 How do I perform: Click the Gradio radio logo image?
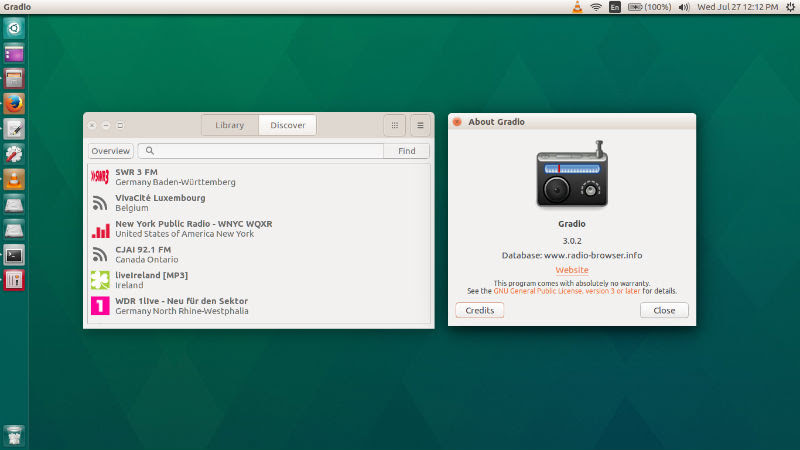pos(572,174)
